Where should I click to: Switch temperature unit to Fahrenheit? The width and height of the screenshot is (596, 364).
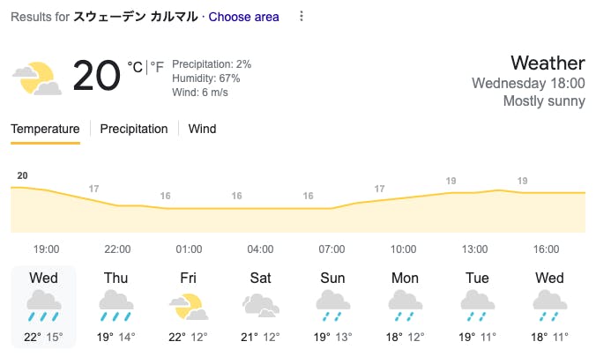(x=157, y=66)
